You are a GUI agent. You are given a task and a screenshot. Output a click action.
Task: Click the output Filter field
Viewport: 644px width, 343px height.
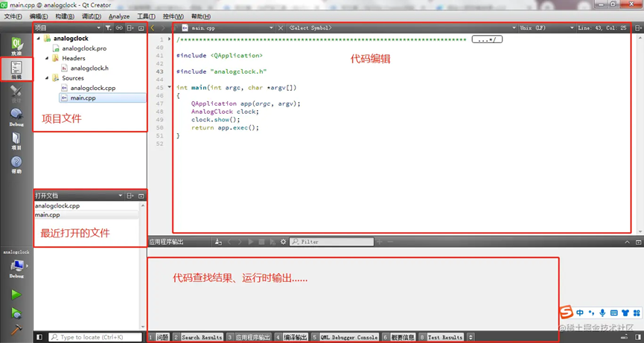pos(332,242)
